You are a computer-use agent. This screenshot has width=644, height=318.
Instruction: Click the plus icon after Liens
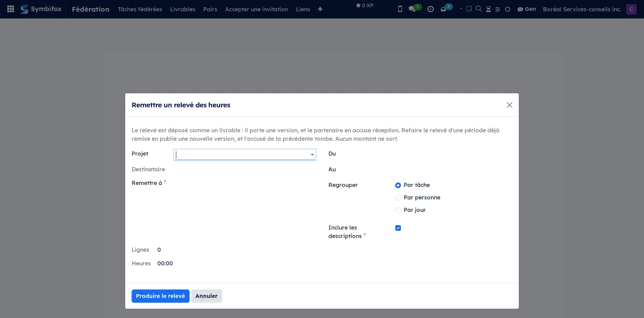click(320, 9)
